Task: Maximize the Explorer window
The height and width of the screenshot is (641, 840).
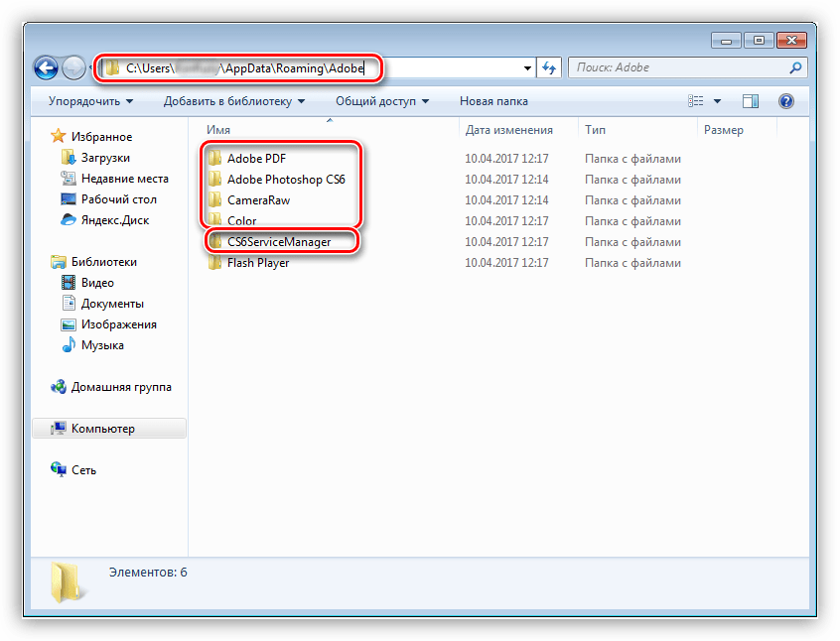Action: click(x=759, y=41)
